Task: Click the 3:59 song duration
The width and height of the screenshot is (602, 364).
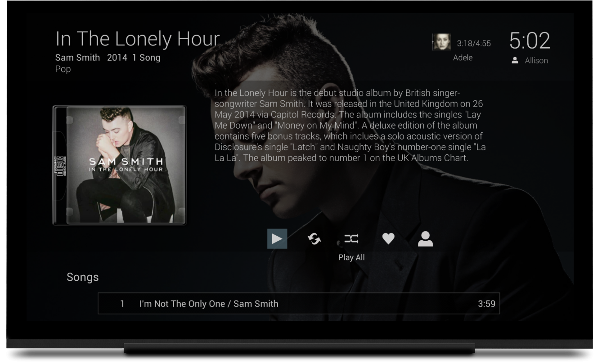Action: pos(486,304)
